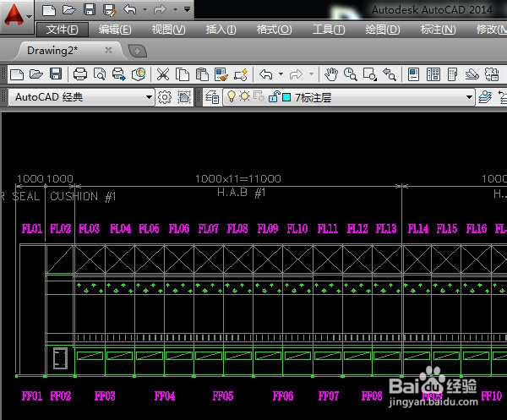The height and width of the screenshot is (420, 507).
Task: Click the My Workspace icon
Action: click(x=184, y=97)
